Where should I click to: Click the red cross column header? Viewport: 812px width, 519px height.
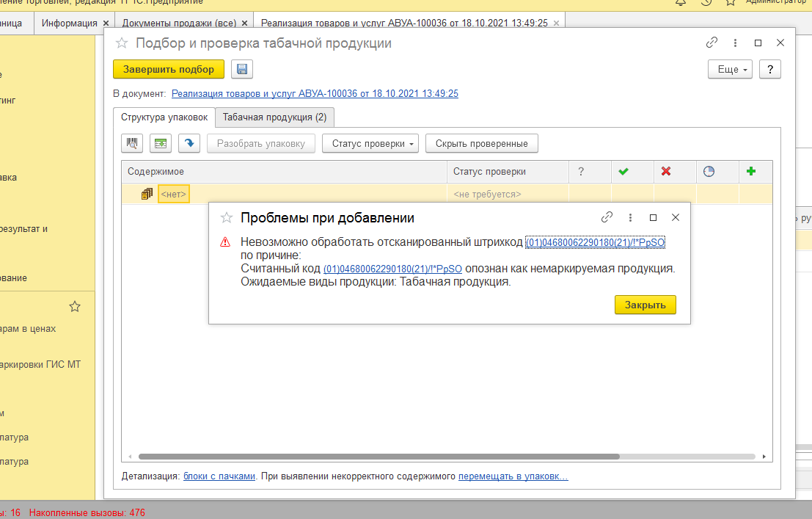[x=666, y=172]
